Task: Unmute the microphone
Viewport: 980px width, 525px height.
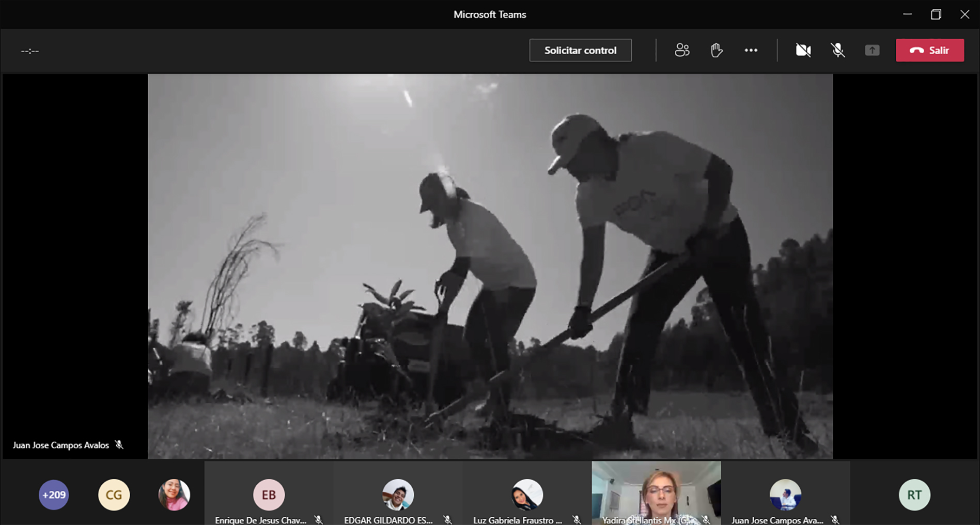Action: 837,50
